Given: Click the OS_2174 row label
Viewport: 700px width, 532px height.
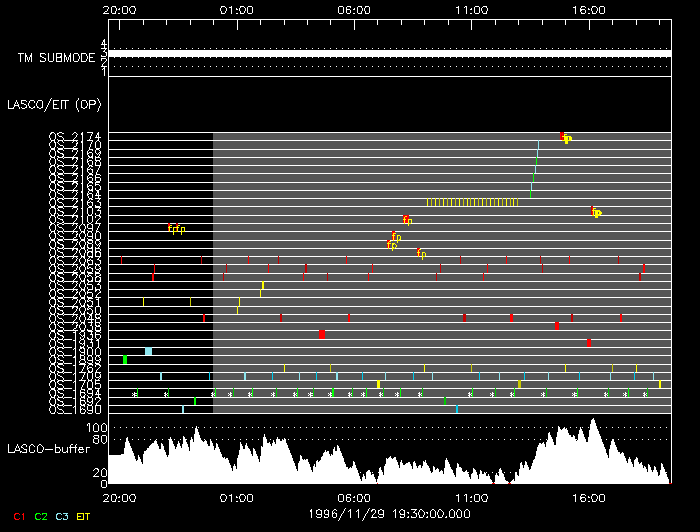Looking at the screenshot, I should [75, 136].
